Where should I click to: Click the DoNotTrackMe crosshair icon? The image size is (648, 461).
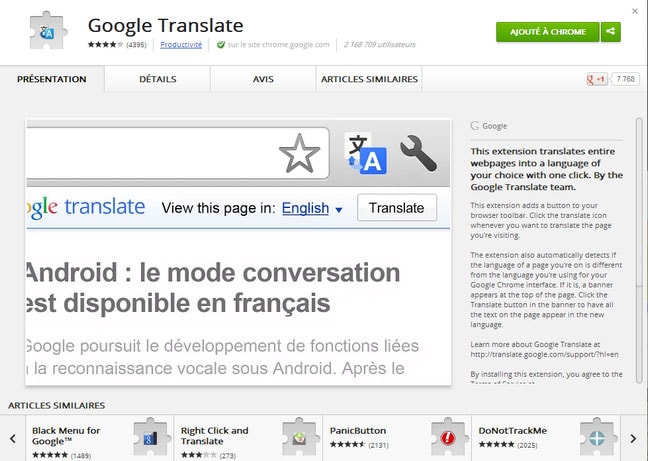pyautogui.click(x=597, y=438)
